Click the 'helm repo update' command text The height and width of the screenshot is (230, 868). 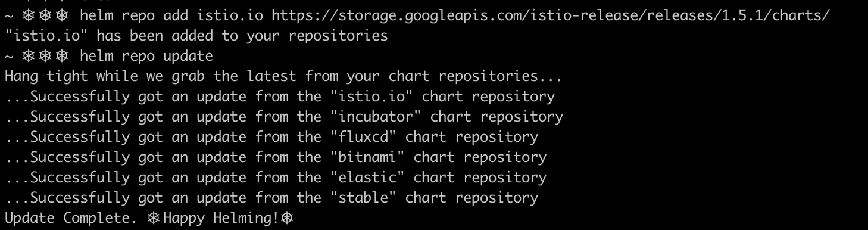(146, 56)
